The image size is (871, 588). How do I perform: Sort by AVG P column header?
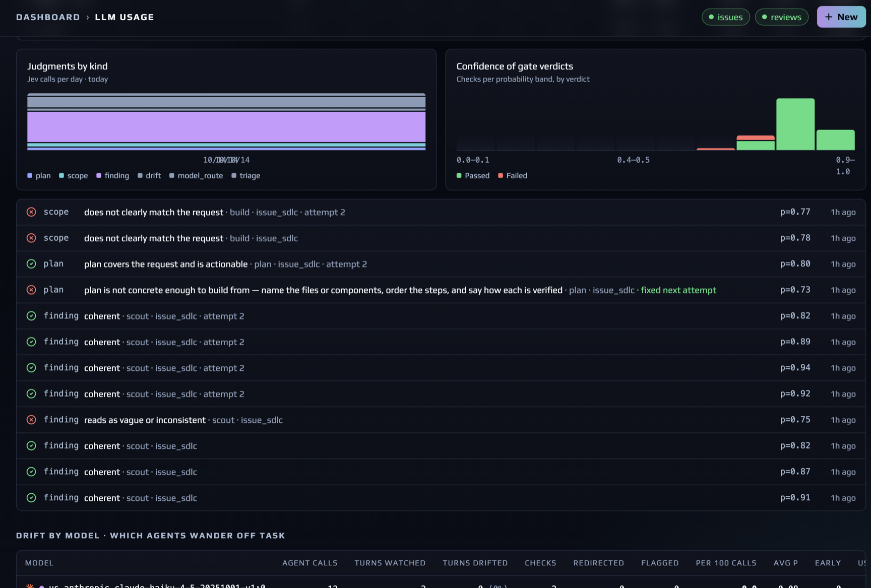coord(785,563)
